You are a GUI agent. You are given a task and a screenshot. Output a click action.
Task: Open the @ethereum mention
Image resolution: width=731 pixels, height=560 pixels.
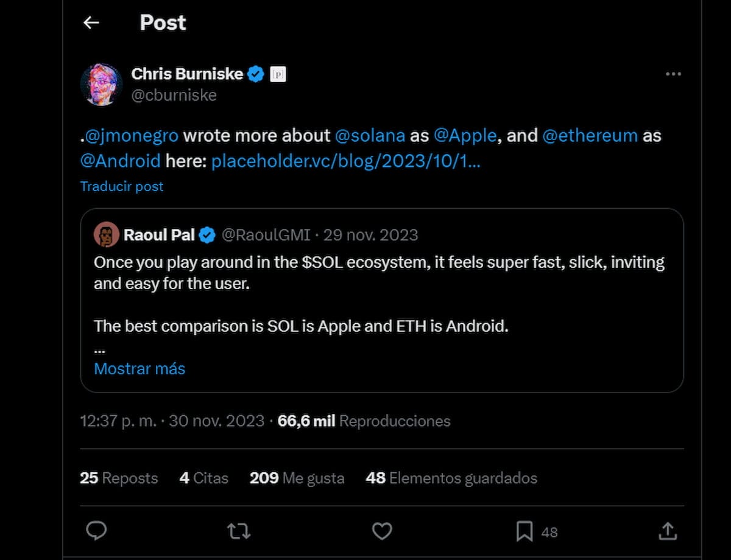(x=590, y=135)
